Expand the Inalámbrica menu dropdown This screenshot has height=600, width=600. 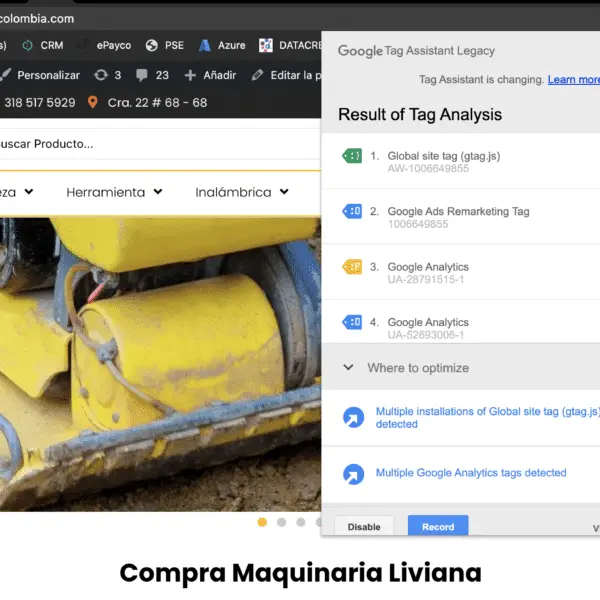point(242,192)
